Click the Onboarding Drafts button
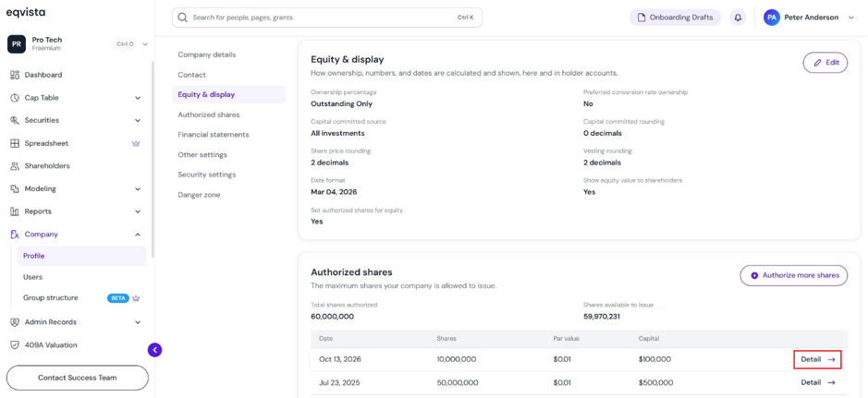 click(x=675, y=18)
